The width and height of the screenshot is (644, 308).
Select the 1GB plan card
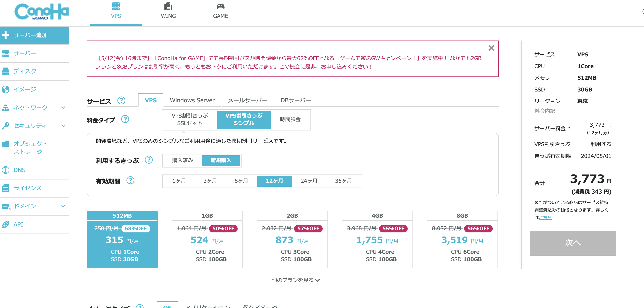coord(207,239)
